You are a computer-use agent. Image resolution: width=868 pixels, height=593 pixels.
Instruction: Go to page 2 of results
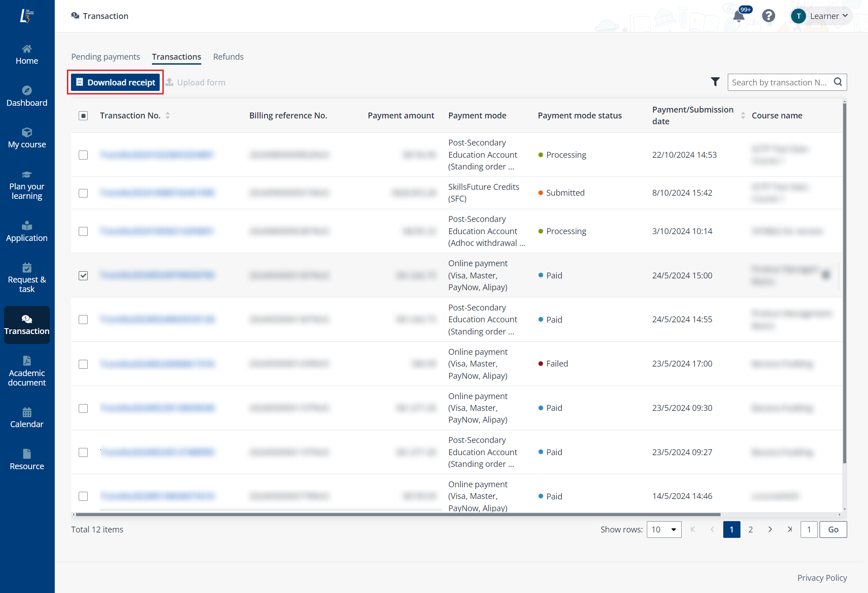pyautogui.click(x=750, y=529)
